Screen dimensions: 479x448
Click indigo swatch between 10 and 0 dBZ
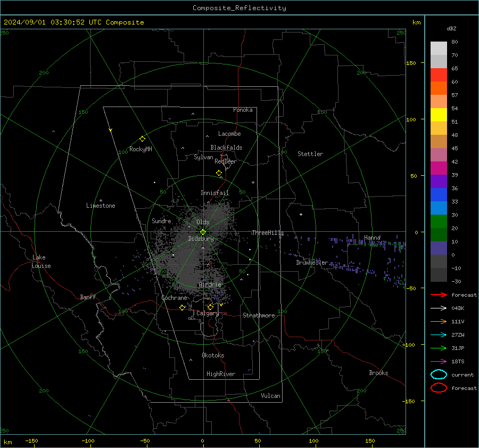coord(439,248)
